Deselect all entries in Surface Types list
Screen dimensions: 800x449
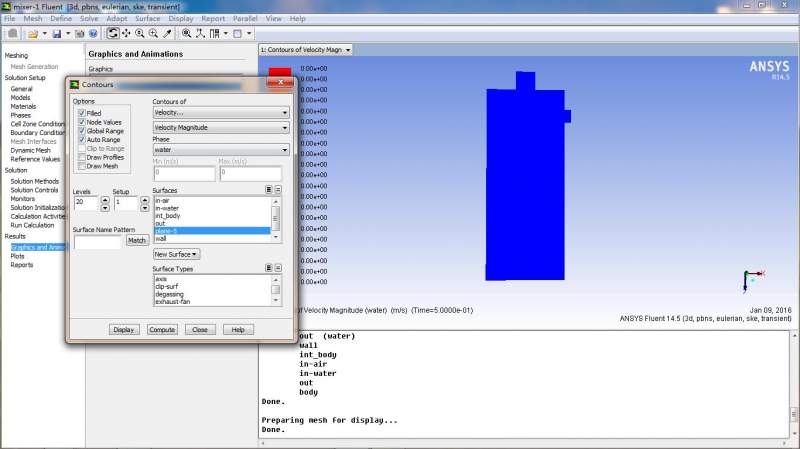tap(278, 268)
